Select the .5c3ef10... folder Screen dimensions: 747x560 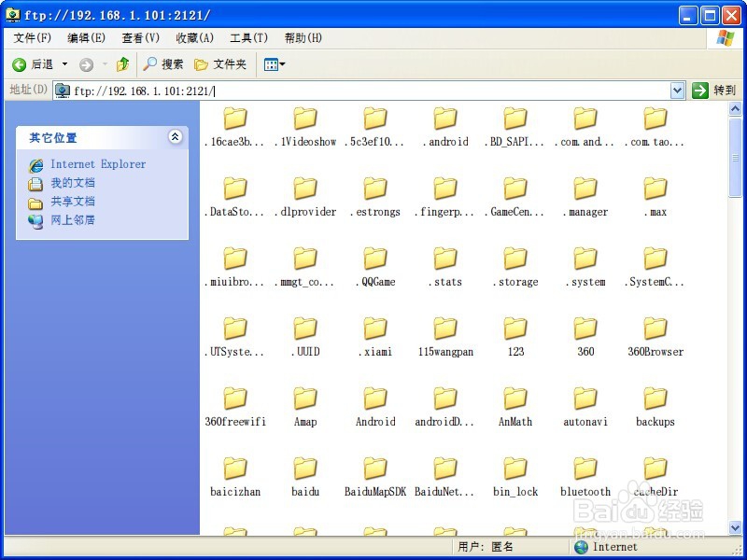click(375, 127)
